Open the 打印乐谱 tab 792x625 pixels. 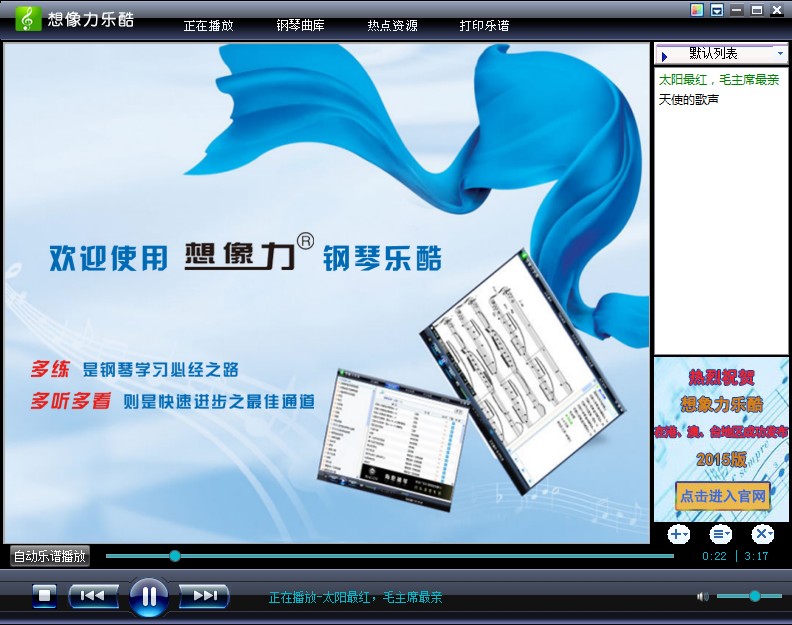coord(484,25)
